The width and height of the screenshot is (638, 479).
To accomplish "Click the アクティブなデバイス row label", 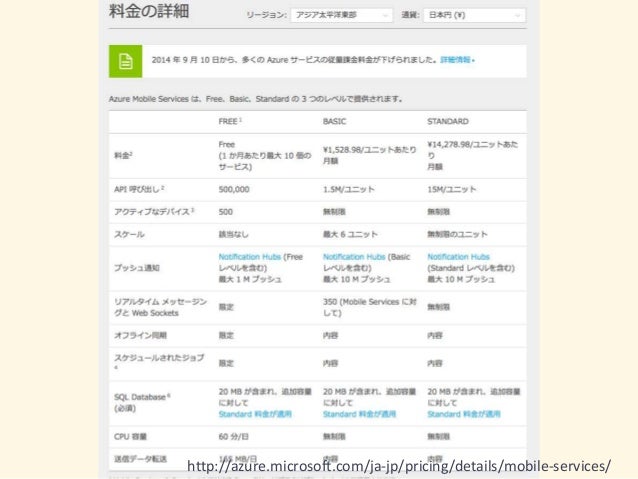I will pos(154,212).
